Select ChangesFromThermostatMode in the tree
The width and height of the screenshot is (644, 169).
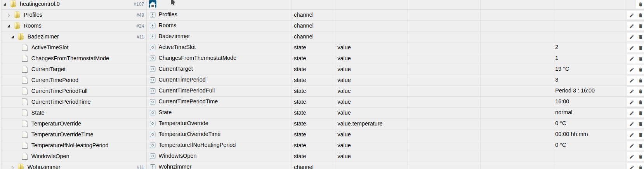tap(70, 58)
